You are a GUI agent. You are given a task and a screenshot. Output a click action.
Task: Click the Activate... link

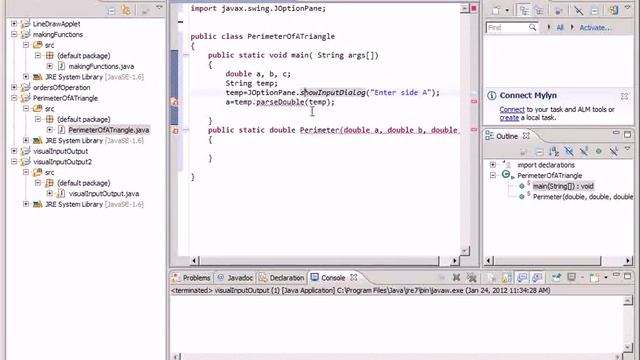coord(596,28)
